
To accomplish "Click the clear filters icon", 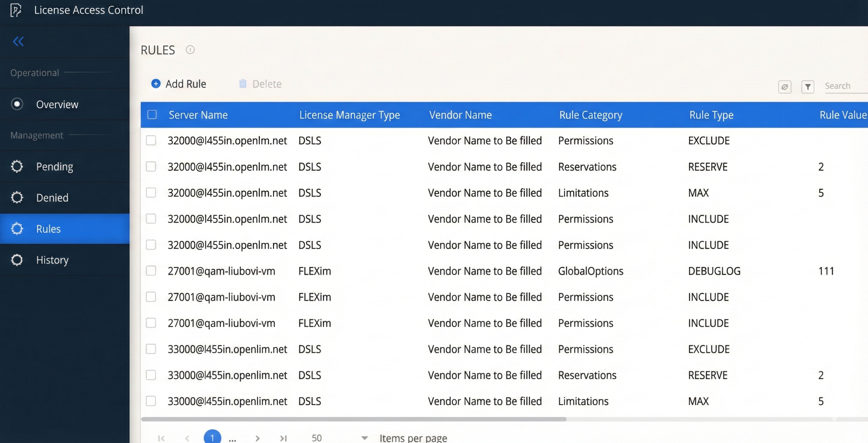I will coord(785,87).
